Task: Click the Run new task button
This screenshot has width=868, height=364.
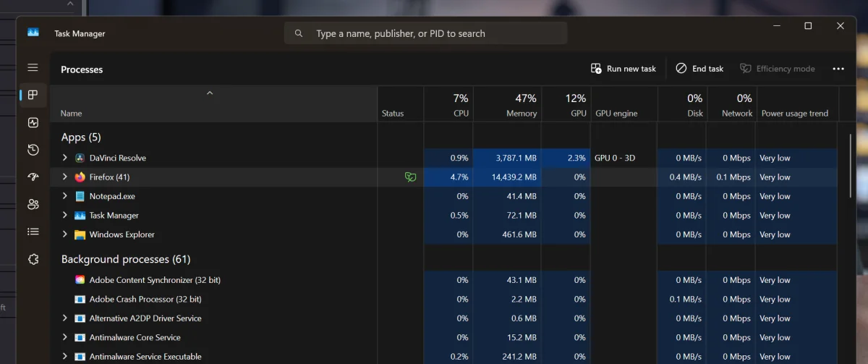Action: tap(624, 69)
